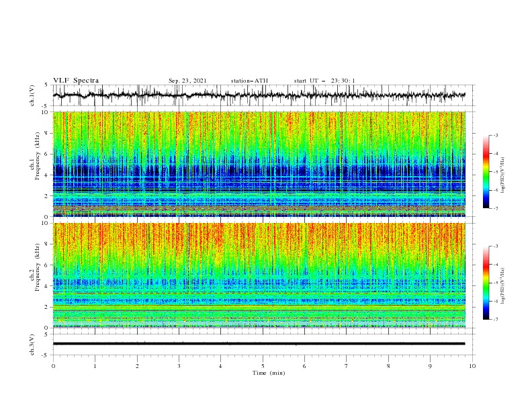Click the "VLF Spectra" plot title

76,81
